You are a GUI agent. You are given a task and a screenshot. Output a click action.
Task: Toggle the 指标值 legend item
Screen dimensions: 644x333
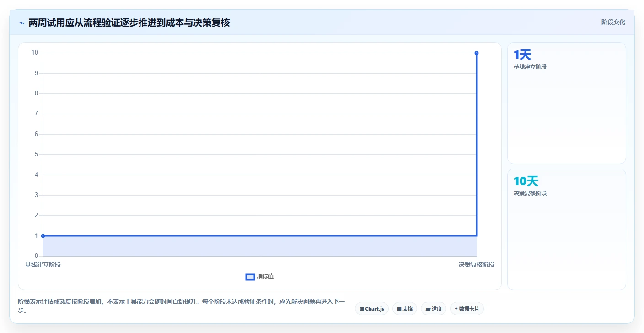coord(260,277)
